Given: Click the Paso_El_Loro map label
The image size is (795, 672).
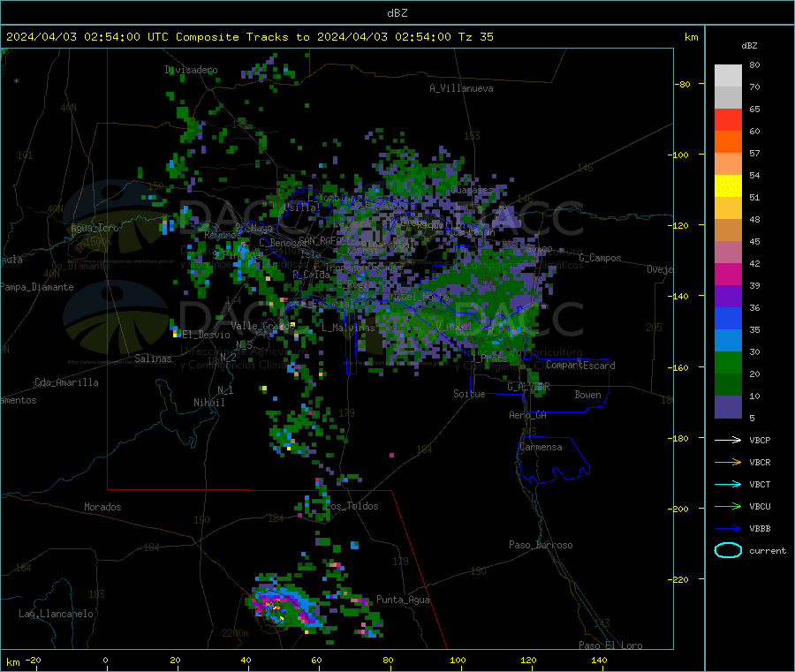Looking at the screenshot, I should tap(610, 646).
